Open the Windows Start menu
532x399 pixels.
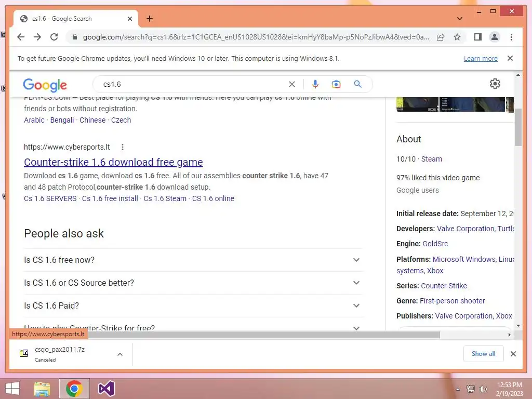tap(12, 389)
